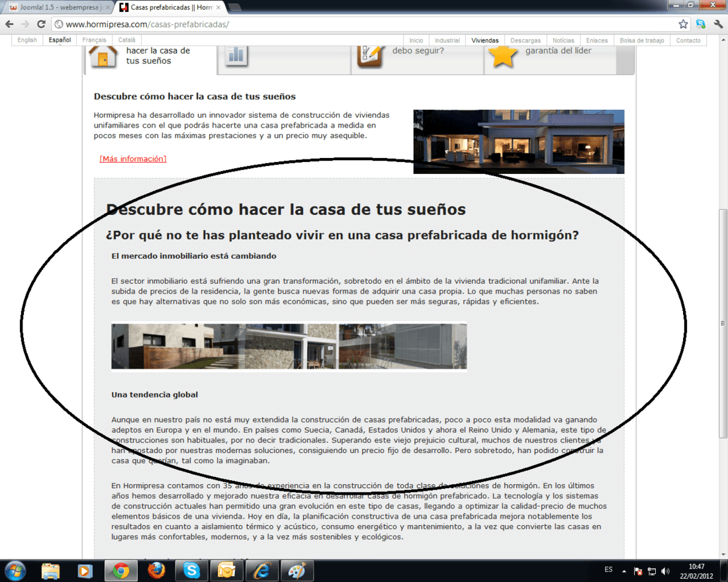Screen dimensions: 728x582
Task: Click the browser forward arrow
Action: pyautogui.click(x=25, y=24)
